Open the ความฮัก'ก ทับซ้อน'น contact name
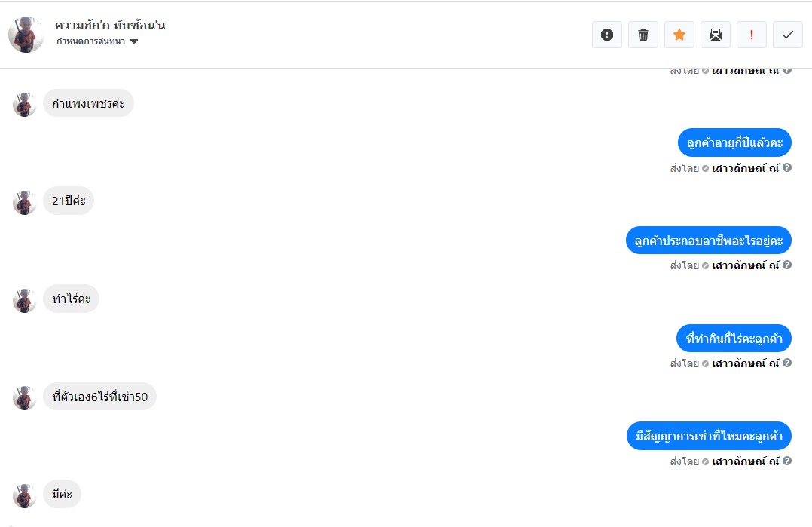 pos(110,25)
